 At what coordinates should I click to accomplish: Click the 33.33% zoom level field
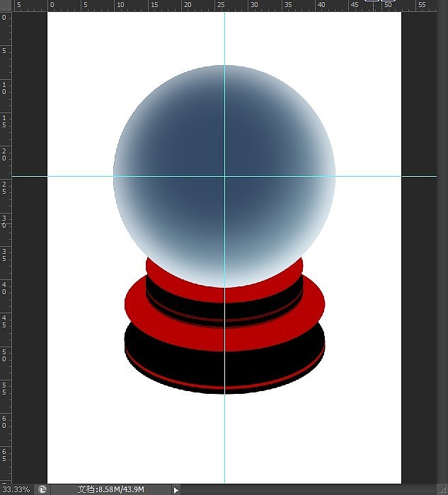(16, 489)
